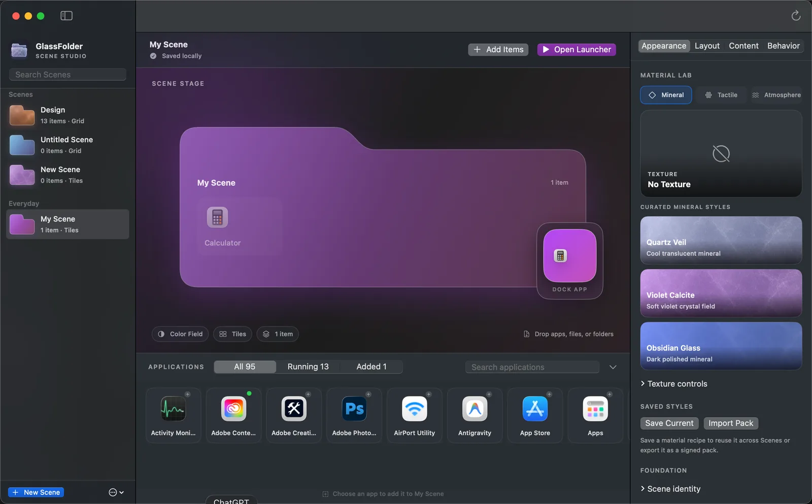Select AirPort Utility app tile
This screenshot has height=504, width=812.
[415, 415]
